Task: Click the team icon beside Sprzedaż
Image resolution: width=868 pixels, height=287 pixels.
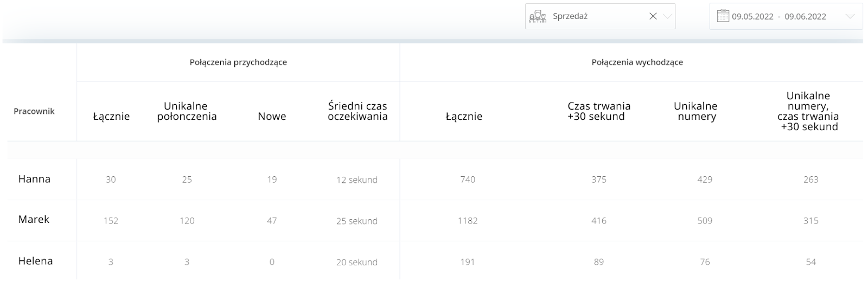Action: click(x=537, y=17)
